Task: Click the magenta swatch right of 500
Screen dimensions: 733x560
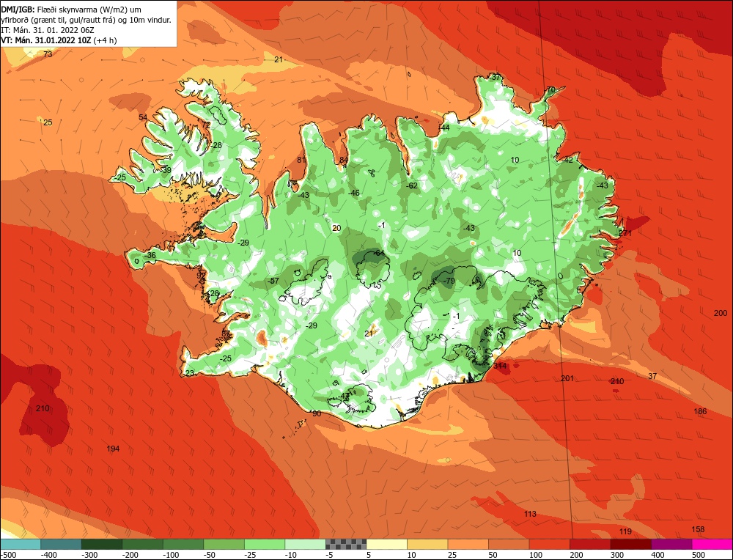Action: tap(712, 544)
